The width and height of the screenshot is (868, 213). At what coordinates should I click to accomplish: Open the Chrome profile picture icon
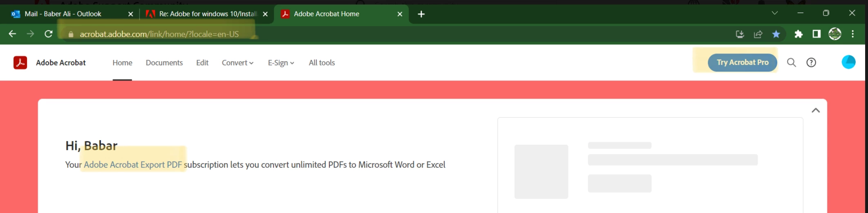(835, 34)
